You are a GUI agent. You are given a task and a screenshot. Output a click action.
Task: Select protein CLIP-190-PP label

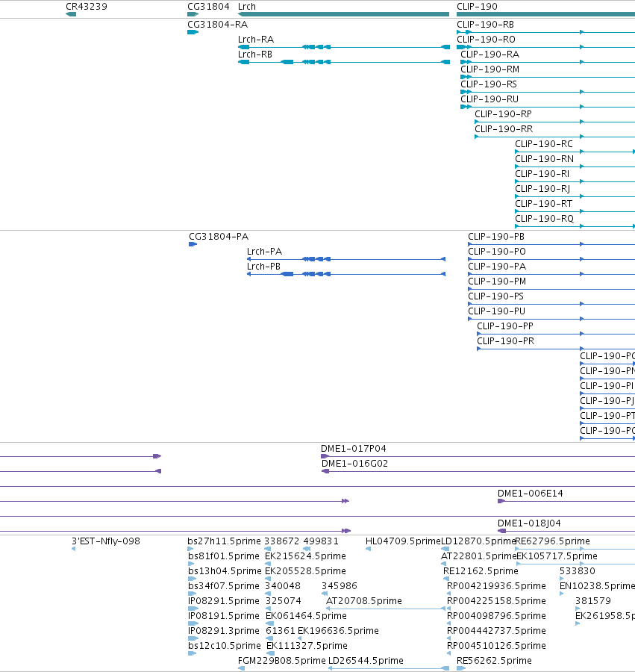click(x=505, y=326)
